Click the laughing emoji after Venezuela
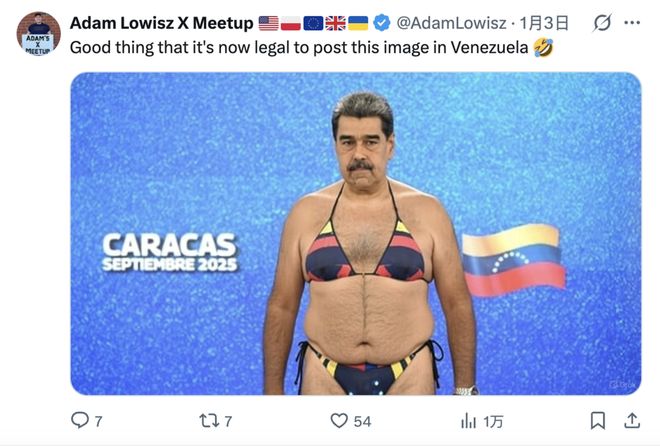 coord(543,48)
